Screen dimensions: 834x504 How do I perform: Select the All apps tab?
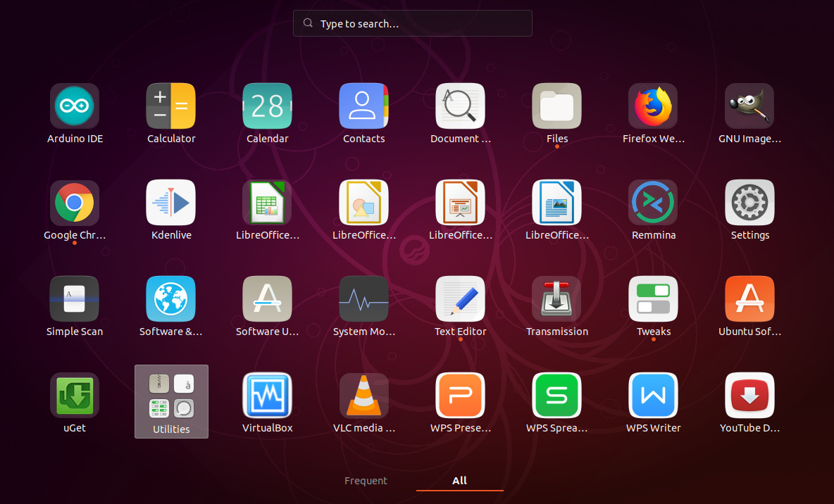coord(459,481)
